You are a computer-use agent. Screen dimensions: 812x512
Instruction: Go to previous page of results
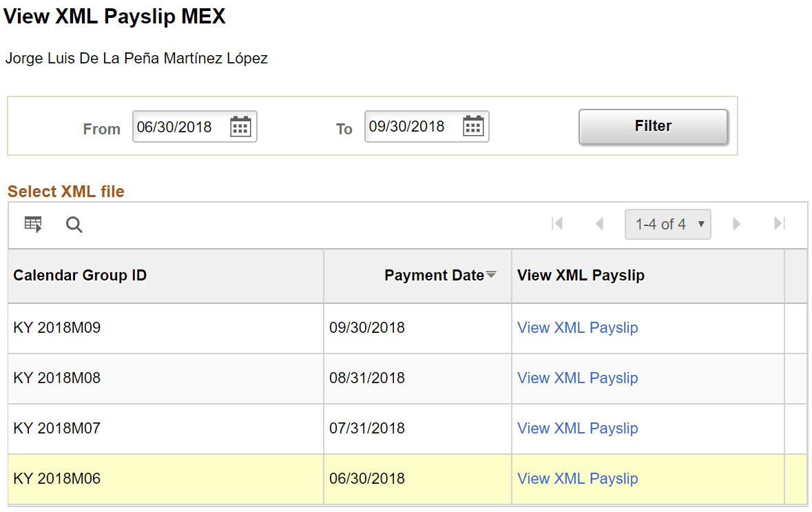click(x=599, y=223)
